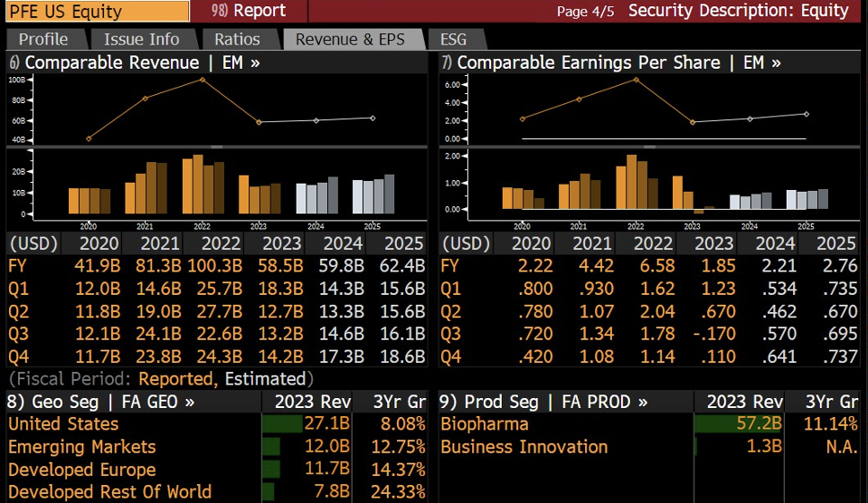Screen dimensions: 868x503
Task: Select the Emerging Markets geo segment row
Action: pos(216,447)
